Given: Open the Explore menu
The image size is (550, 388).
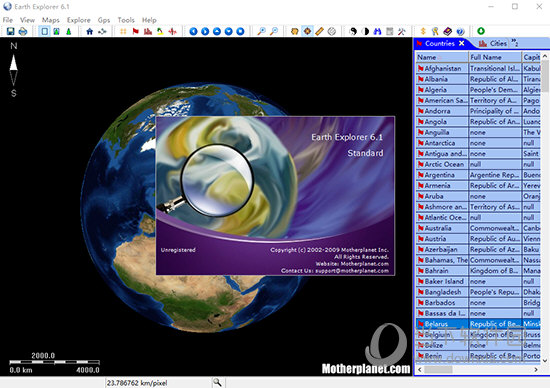Looking at the screenshot, I should [x=79, y=20].
